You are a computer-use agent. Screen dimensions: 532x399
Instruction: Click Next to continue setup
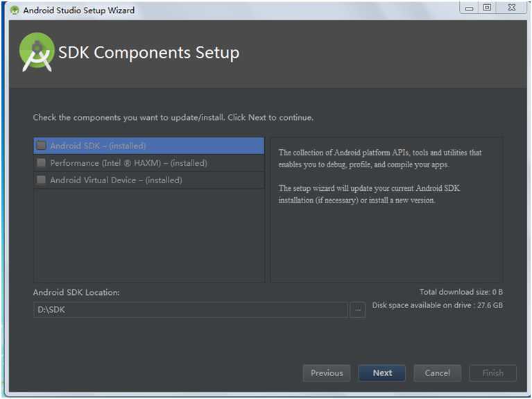click(382, 373)
